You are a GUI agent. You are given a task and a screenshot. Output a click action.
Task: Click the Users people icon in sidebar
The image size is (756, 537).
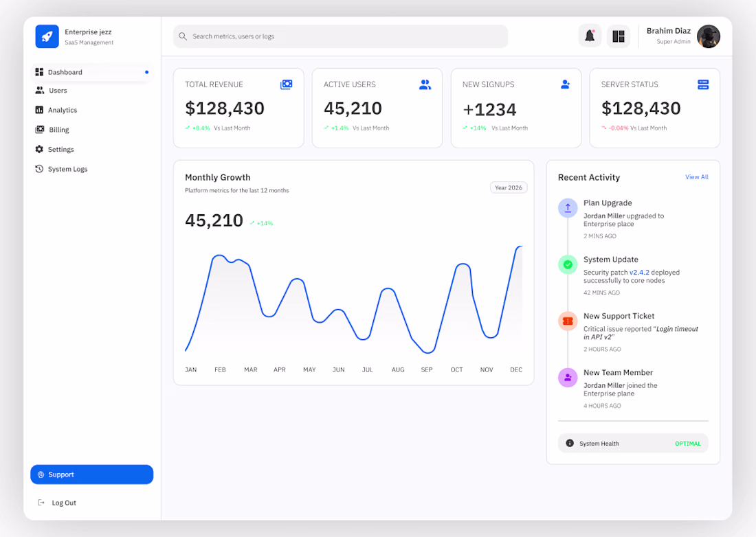coord(40,91)
